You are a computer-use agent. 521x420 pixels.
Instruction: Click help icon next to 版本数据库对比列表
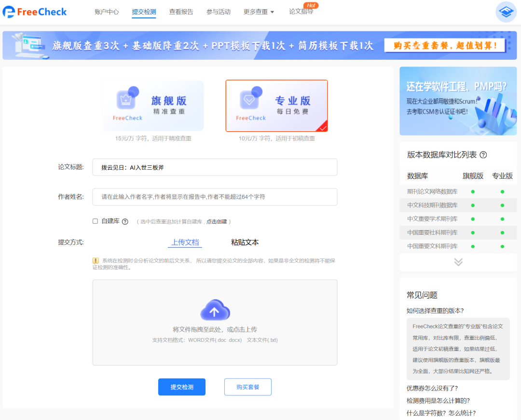pos(483,155)
